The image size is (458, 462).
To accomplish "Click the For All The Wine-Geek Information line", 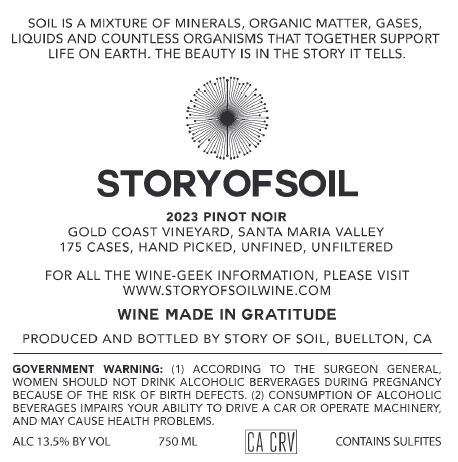I will (227, 276).
